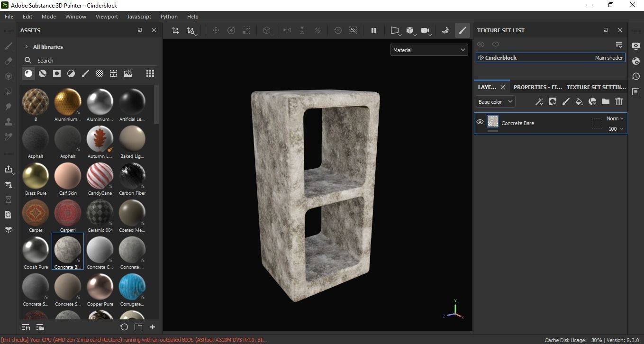Filter assets by Filters icon
This screenshot has height=344, width=644.
pos(71,73)
